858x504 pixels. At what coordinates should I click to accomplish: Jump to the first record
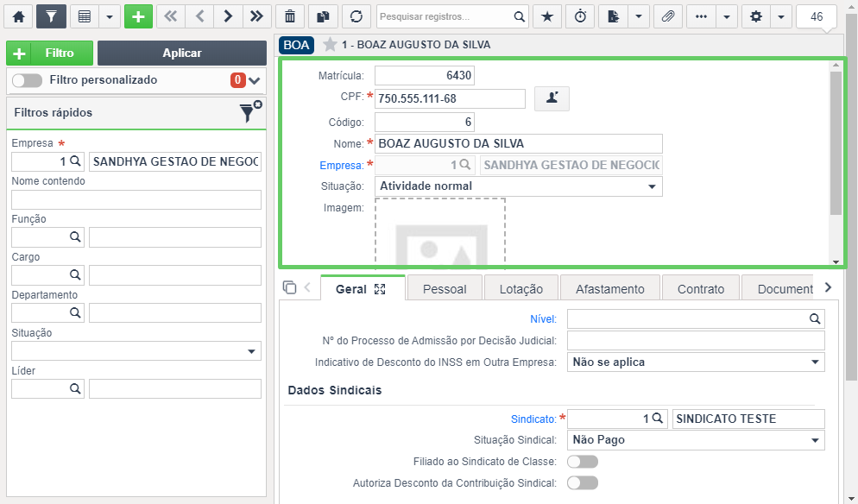click(x=171, y=17)
